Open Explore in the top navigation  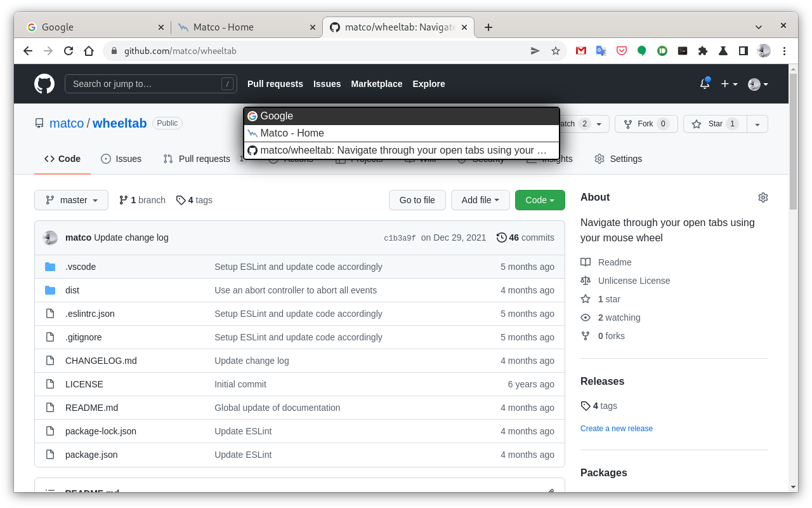(429, 84)
